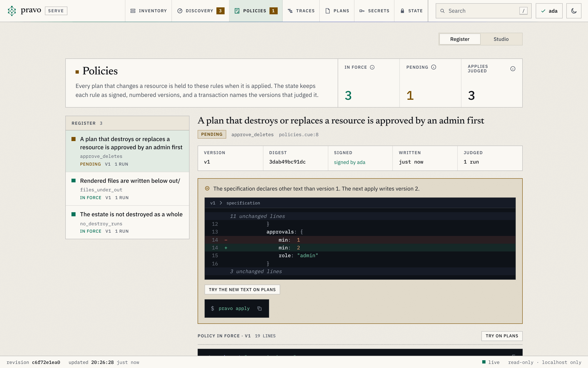588x368 pixels.
Task: Open the Plans tab
Action: pyautogui.click(x=337, y=11)
